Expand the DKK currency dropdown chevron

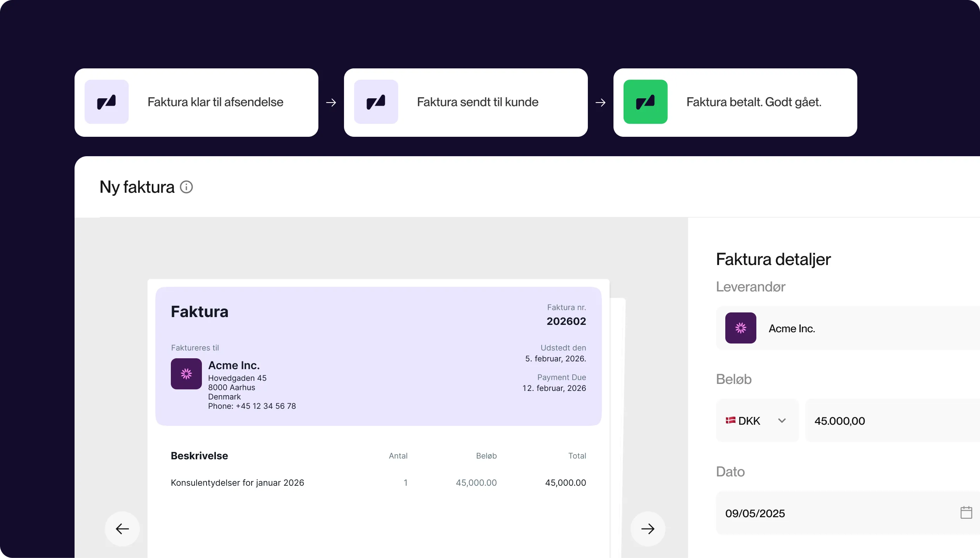click(x=782, y=420)
